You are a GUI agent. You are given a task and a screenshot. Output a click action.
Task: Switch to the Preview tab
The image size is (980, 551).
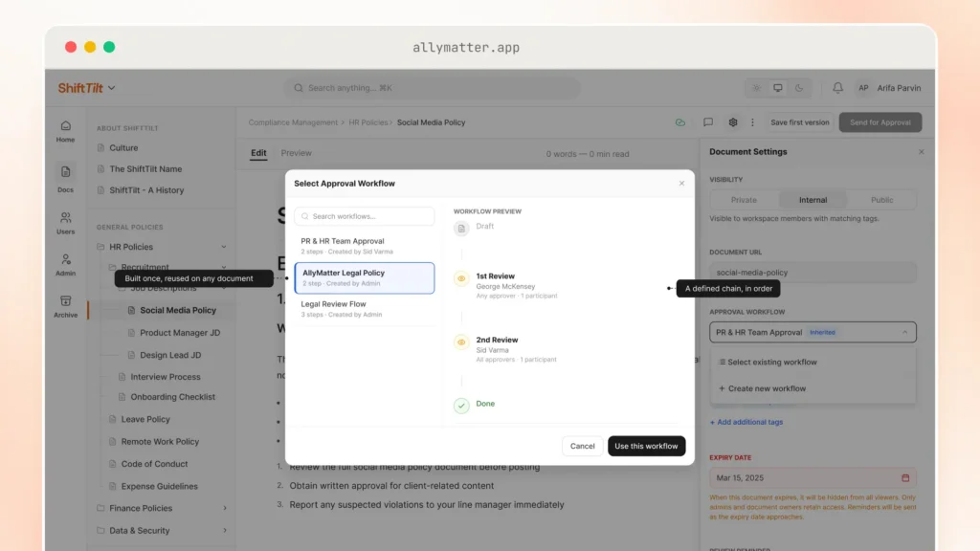pos(297,153)
